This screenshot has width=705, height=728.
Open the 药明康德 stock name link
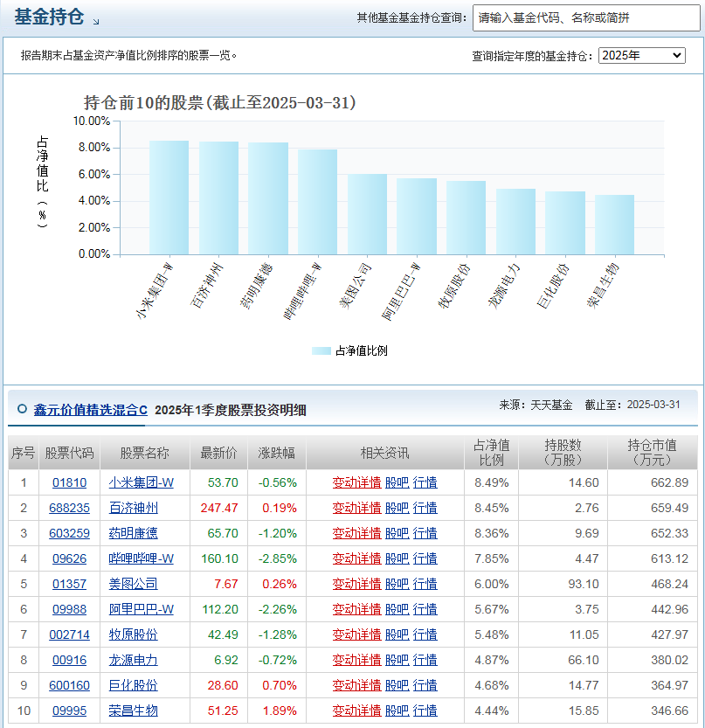tap(133, 533)
